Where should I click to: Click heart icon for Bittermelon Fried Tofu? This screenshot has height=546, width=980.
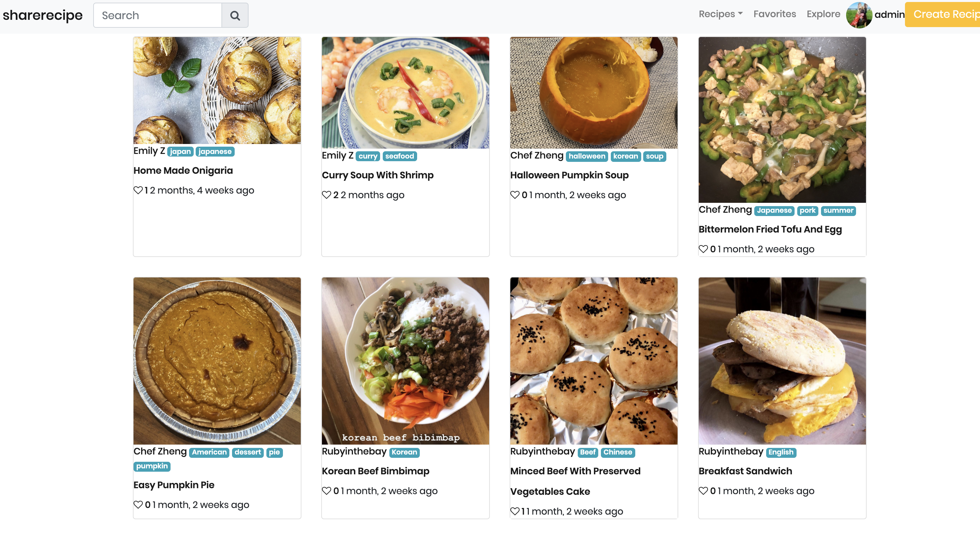703,249
